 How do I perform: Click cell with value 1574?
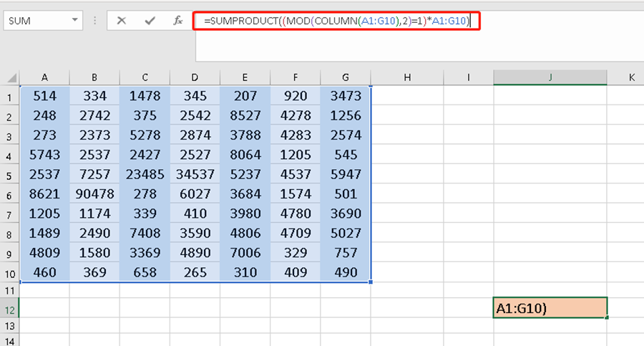point(296,194)
